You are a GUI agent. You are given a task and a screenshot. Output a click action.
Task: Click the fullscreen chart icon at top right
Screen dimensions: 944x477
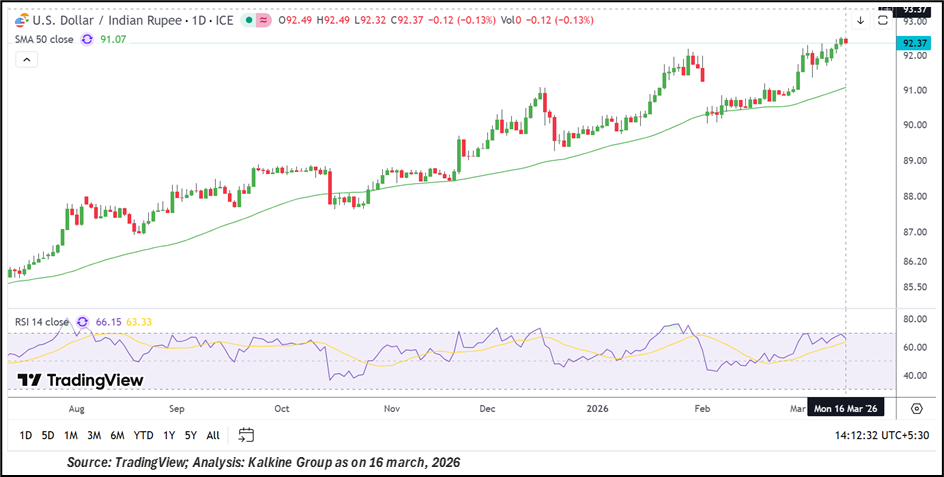point(883,20)
